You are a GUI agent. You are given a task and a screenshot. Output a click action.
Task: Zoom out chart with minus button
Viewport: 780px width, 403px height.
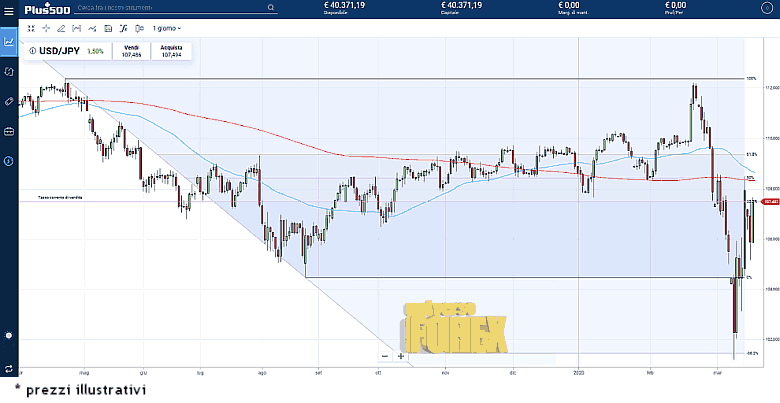click(385, 355)
